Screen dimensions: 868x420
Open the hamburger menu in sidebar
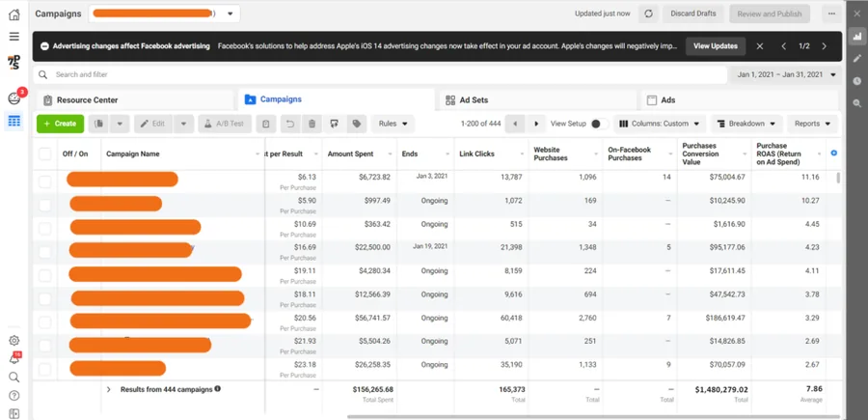tap(14, 37)
